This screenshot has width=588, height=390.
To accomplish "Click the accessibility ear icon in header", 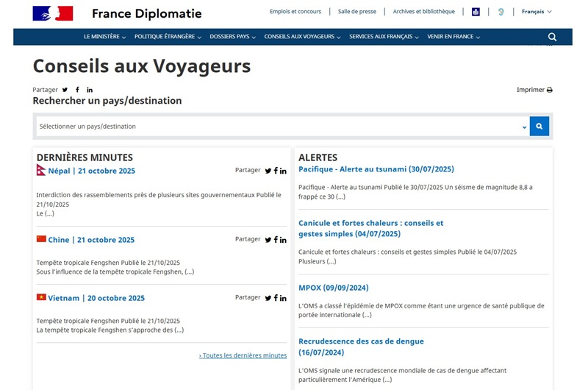I will click(x=501, y=12).
